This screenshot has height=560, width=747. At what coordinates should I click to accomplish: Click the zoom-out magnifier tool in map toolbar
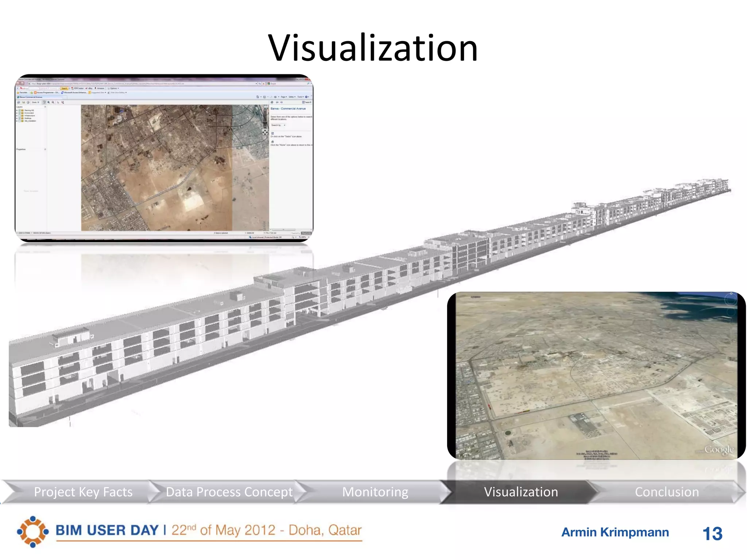click(x=53, y=102)
